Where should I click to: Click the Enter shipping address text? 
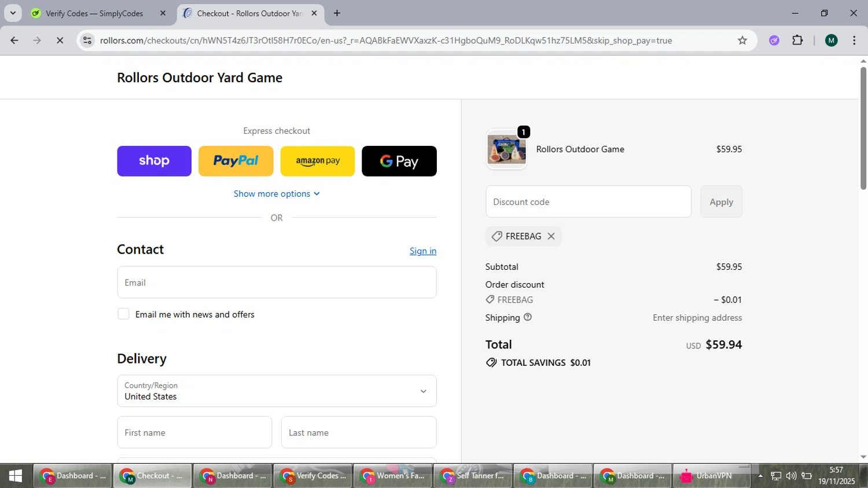697,318
